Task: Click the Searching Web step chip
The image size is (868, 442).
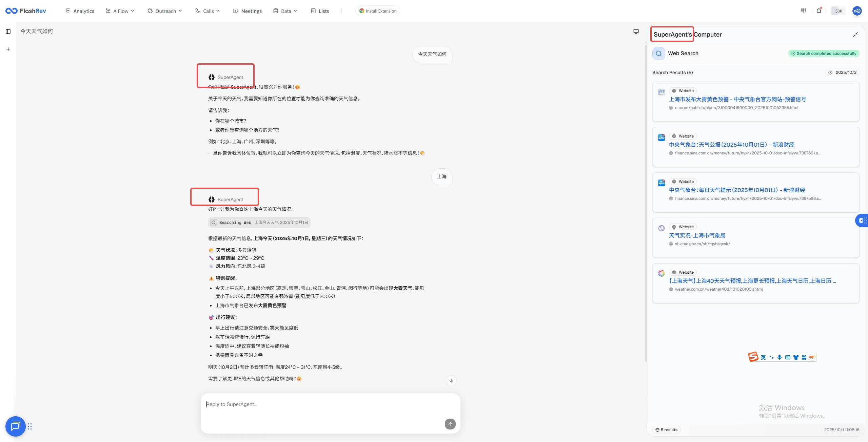Action: coord(259,223)
